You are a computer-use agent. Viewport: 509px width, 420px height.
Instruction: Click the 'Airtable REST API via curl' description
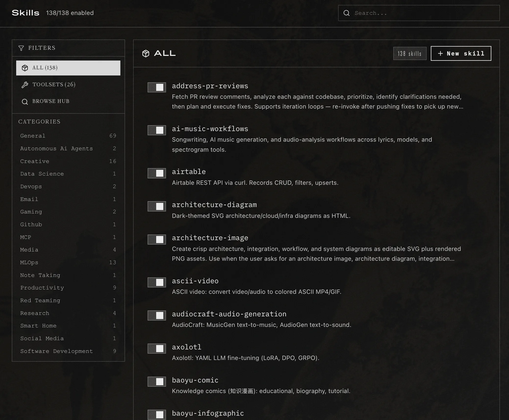[255, 183]
